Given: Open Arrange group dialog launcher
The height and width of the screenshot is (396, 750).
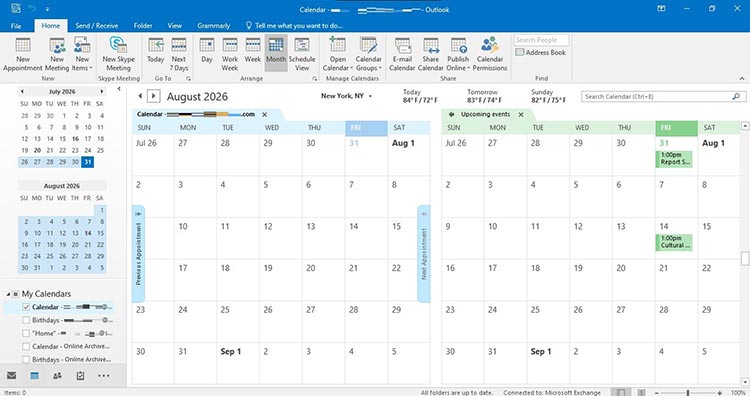Looking at the screenshot, I should pos(315,78).
